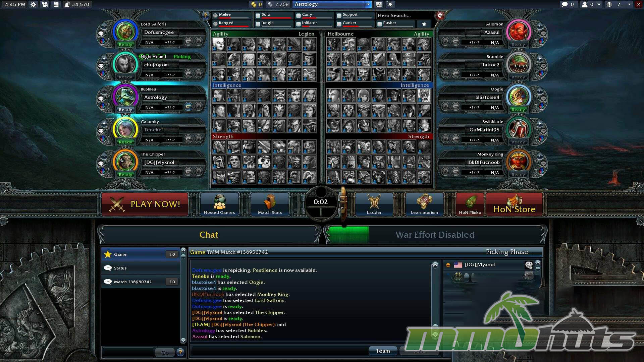Click the Hero Search field
644x362 pixels.
click(404, 15)
